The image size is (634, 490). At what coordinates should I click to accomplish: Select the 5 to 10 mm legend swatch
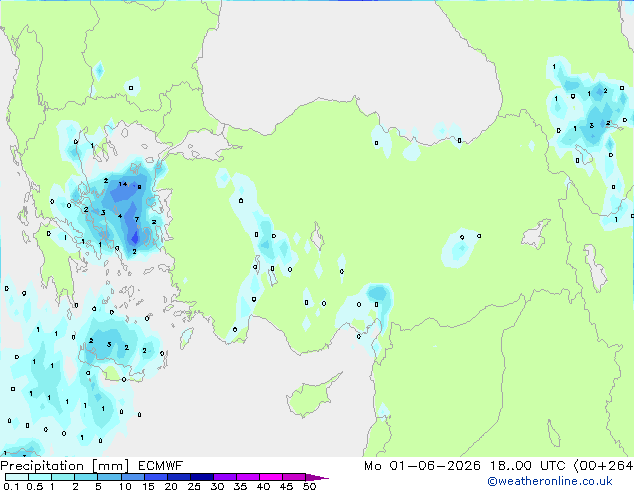[x=109, y=477]
